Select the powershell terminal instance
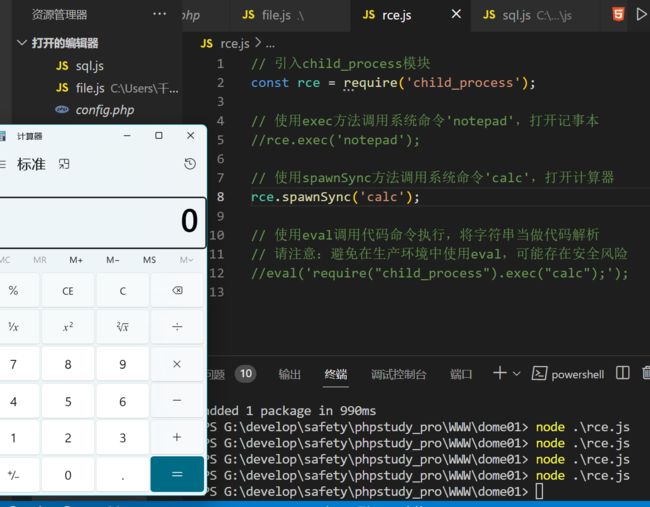Image resolution: width=650 pixels, height=507 pixels. point(568,374)
